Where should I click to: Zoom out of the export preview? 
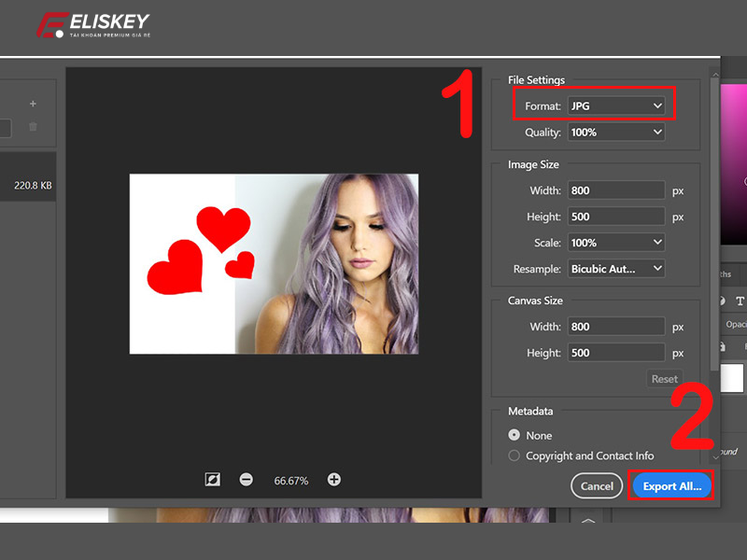[x=245, y=480]
